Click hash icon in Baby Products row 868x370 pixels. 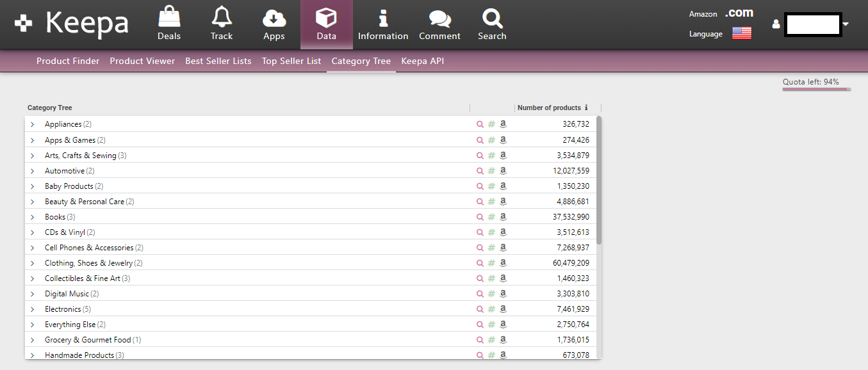coord(491,186)
